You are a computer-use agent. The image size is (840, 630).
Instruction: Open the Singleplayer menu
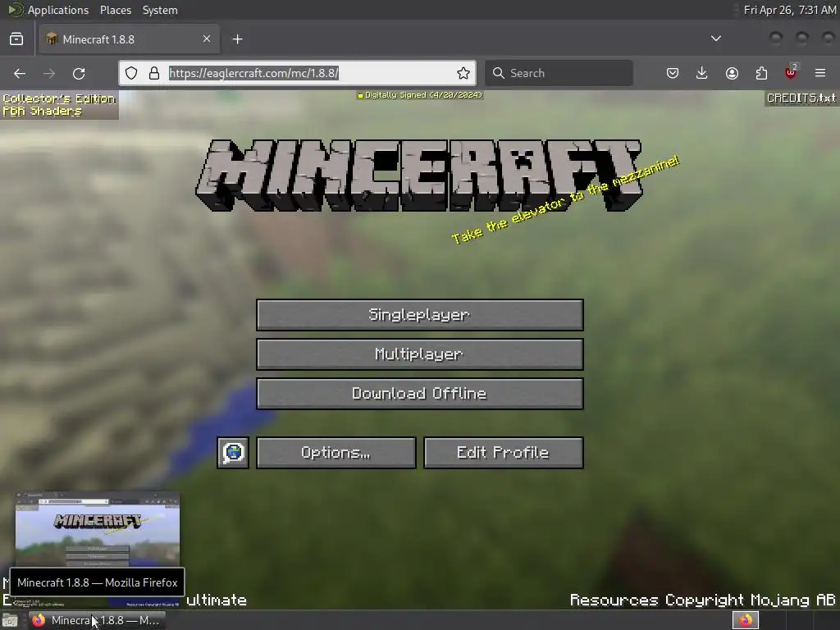coord(419,315)
